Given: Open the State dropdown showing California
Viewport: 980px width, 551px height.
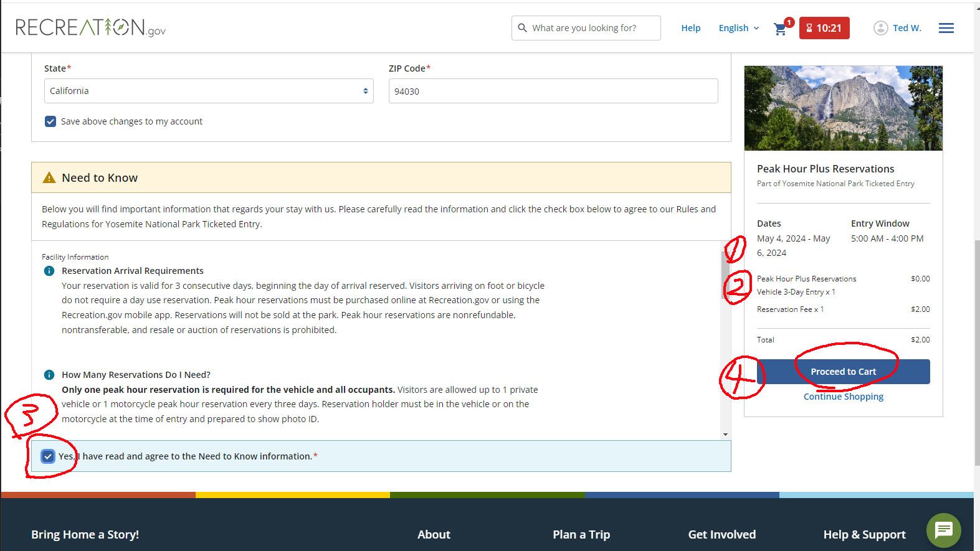Looking at the screenshot, I should pos(209,91).
